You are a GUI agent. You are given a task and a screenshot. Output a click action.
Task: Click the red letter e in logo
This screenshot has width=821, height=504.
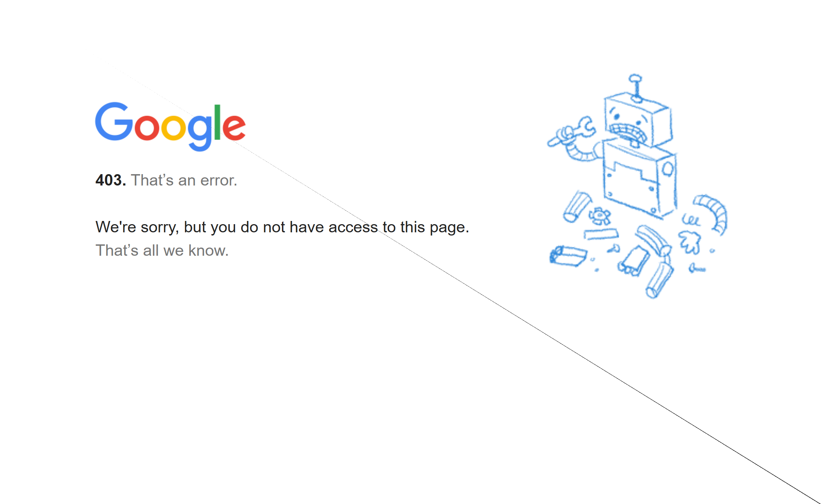pos(234,127)
